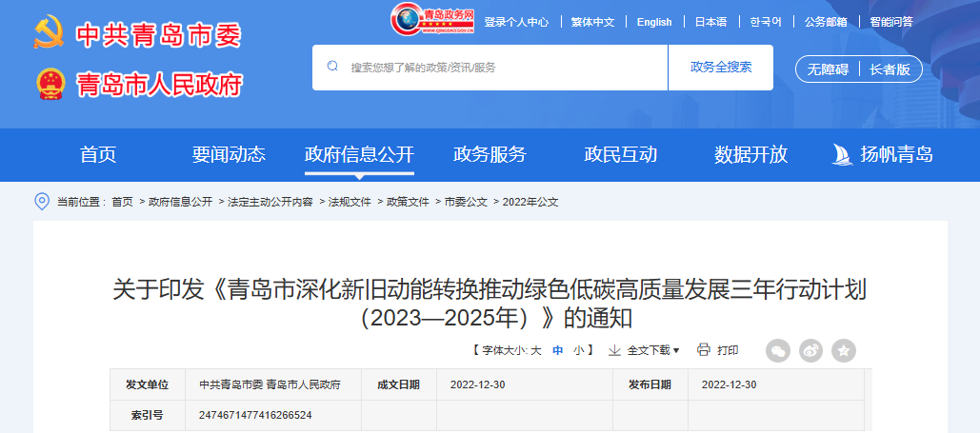Click the sailboat icon beside 扬帆青岛
Image resolution: width=980 pixels, height=433 pixels.
[841, 154]
